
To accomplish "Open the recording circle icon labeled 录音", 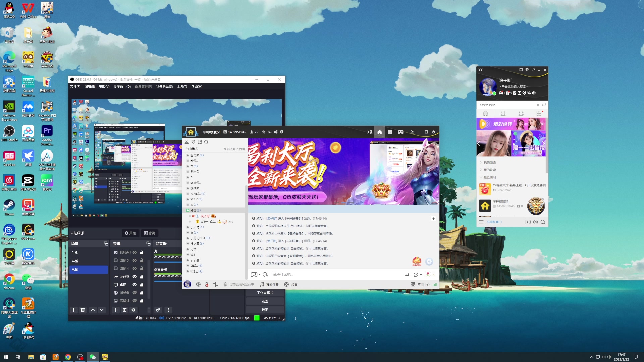I will pyautogui.click(x=286, y=284).
